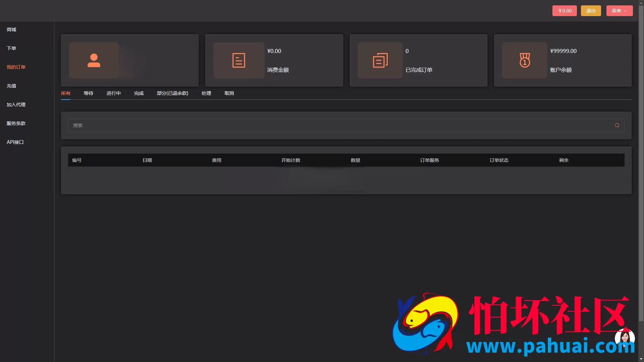
Task: Expand the 菜单 dropdown button
Action: click(x=619, y=11)
